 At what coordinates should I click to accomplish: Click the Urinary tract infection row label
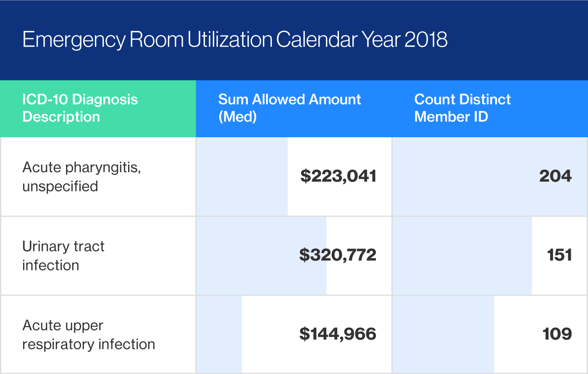point(63,256)
